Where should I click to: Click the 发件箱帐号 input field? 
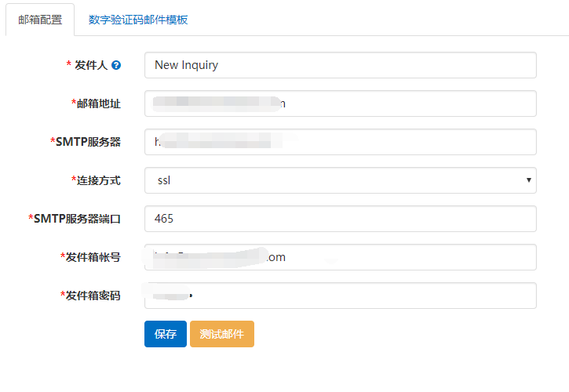(341, 257)
